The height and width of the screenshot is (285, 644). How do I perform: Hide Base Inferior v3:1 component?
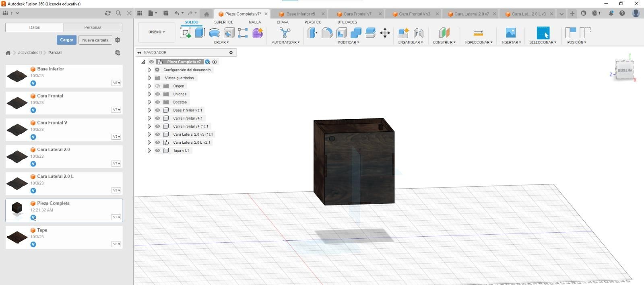point(157,110)
